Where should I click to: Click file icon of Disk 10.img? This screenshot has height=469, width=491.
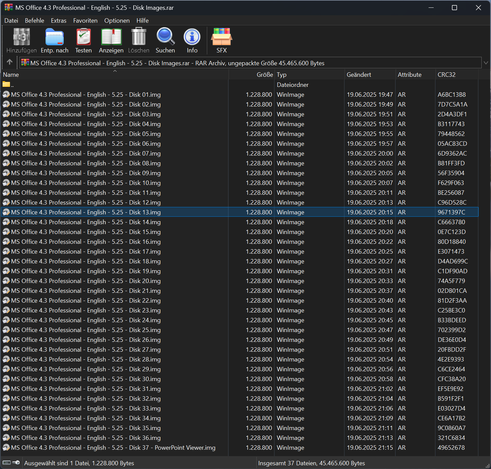(x=6, y=183)
